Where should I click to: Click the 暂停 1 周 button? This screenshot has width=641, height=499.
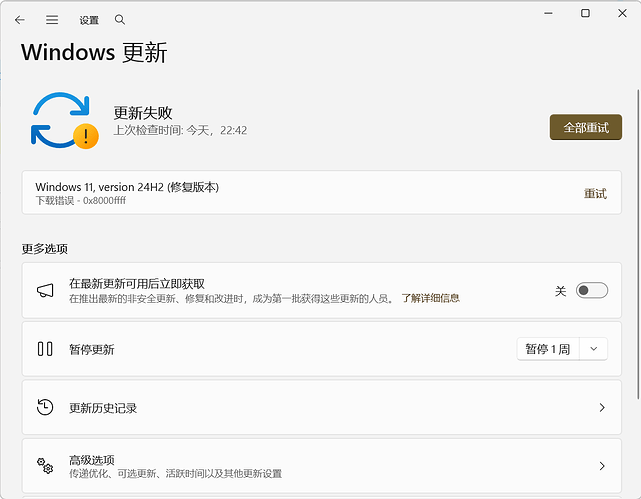click(x=548, y=349)
